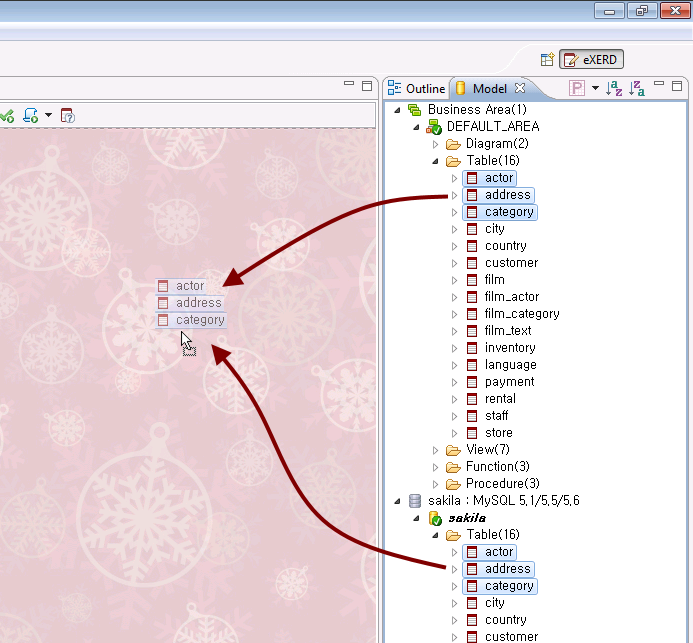Maximize the editor pane
Image resolution: width=693 pixels, height=643 pixels.
click(x=366, y=86)
